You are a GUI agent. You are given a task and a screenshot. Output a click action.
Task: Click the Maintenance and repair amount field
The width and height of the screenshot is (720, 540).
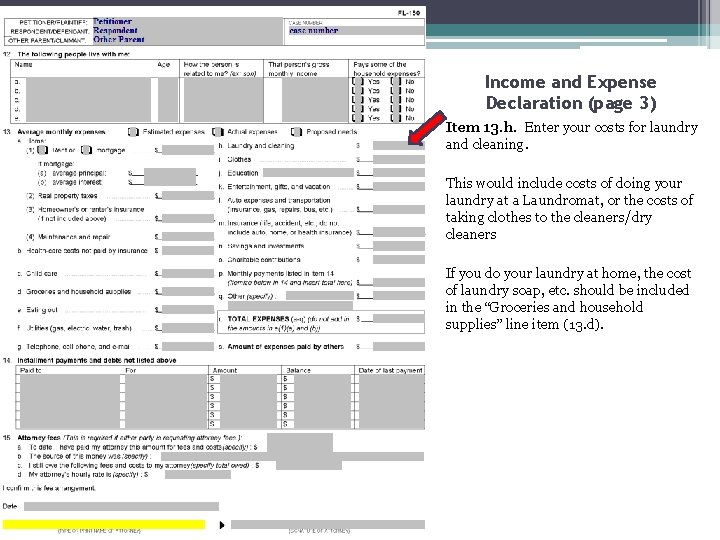[x=188, y=236]
